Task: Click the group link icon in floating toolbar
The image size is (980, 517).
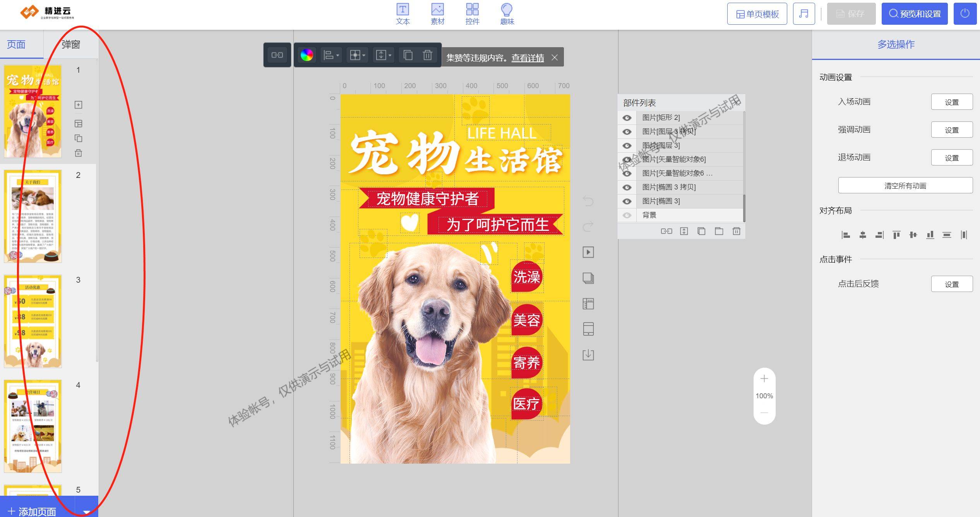Action: (x=277, y=55)
